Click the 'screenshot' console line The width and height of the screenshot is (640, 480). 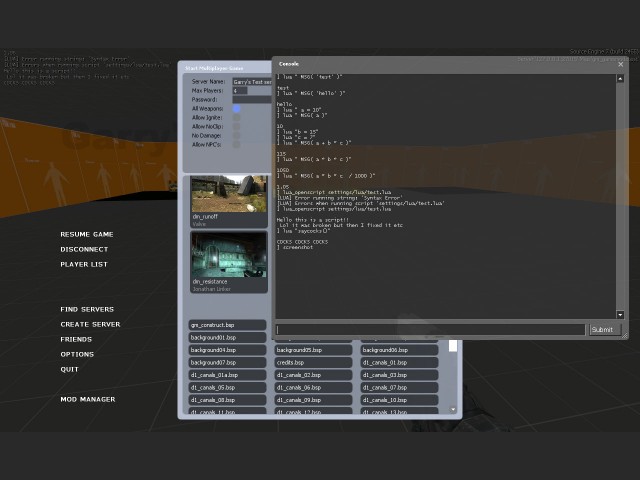(295, 247)
